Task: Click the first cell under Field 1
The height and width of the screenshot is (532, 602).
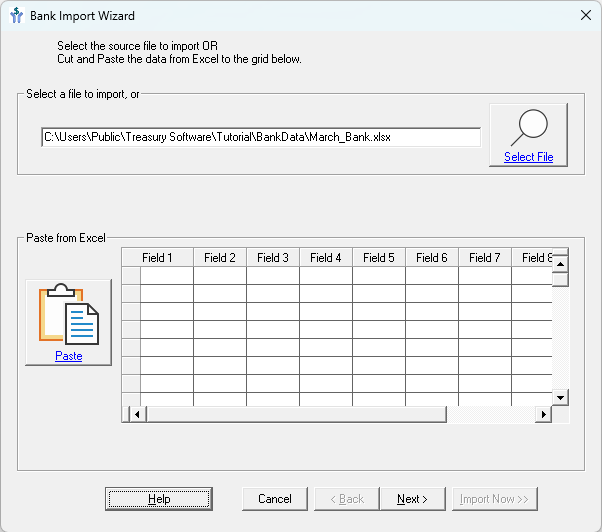Action: tap(167, 276)
